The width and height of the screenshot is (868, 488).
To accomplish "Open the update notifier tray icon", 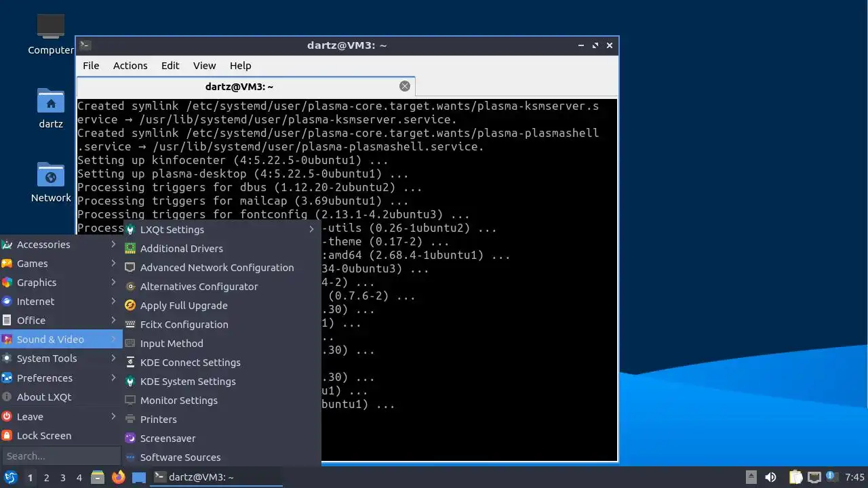I will 832,477.
